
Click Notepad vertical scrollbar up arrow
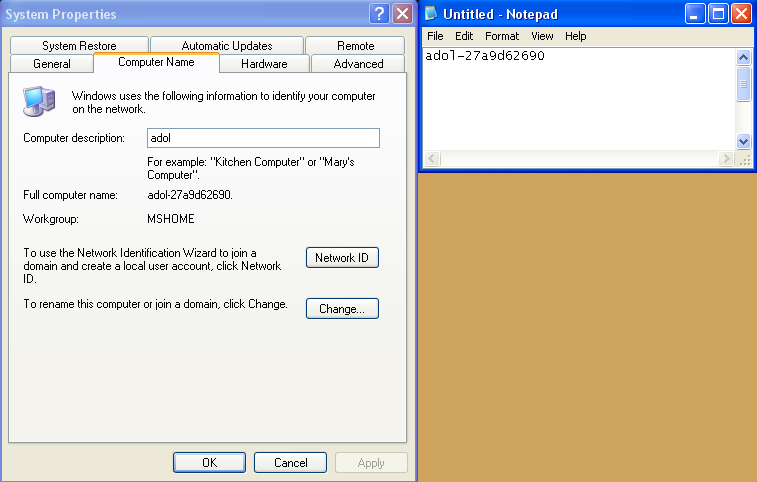click(x=743, y=57)
